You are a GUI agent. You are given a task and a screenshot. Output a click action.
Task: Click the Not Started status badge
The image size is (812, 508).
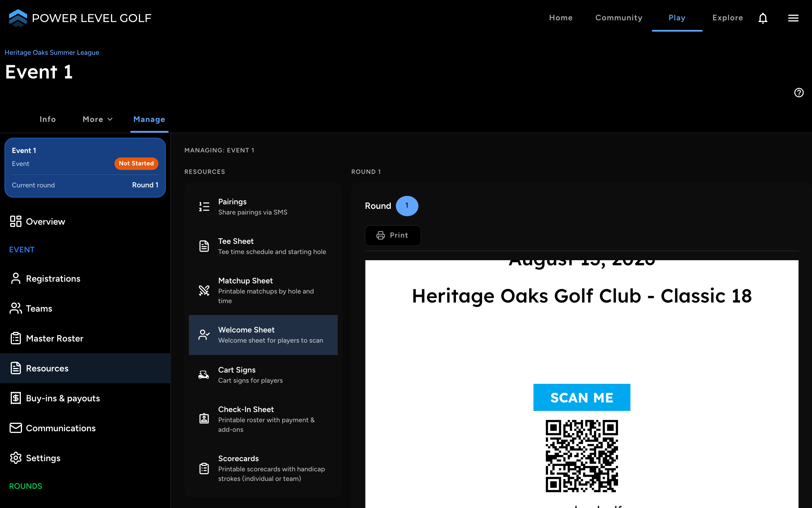click(136, 163)
